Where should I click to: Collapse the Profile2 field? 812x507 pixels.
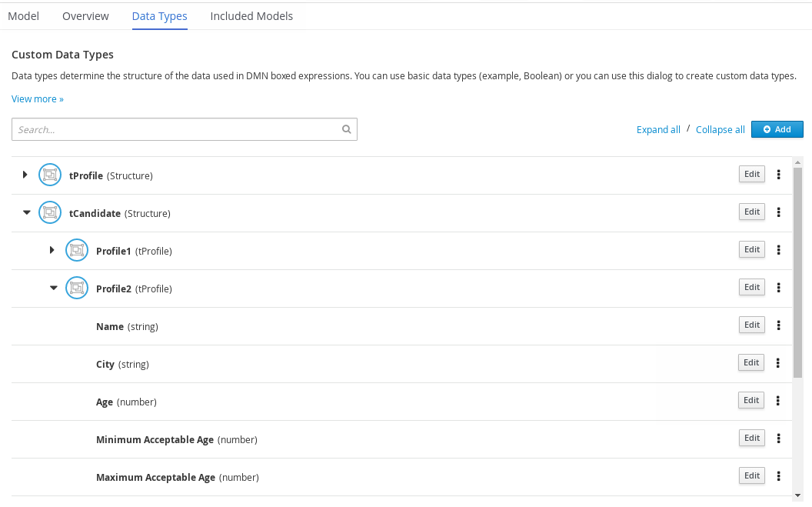point(53,289)
